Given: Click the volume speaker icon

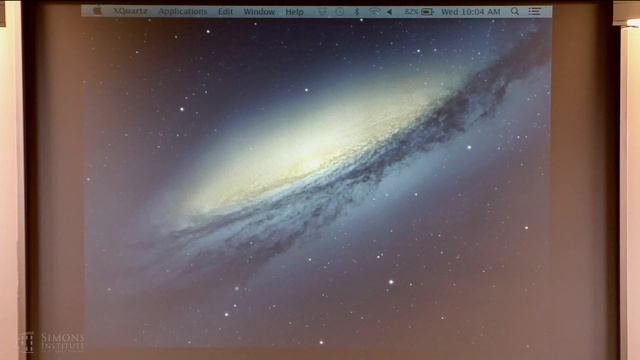Looking at the screenshot, I should tap(389, 12).
